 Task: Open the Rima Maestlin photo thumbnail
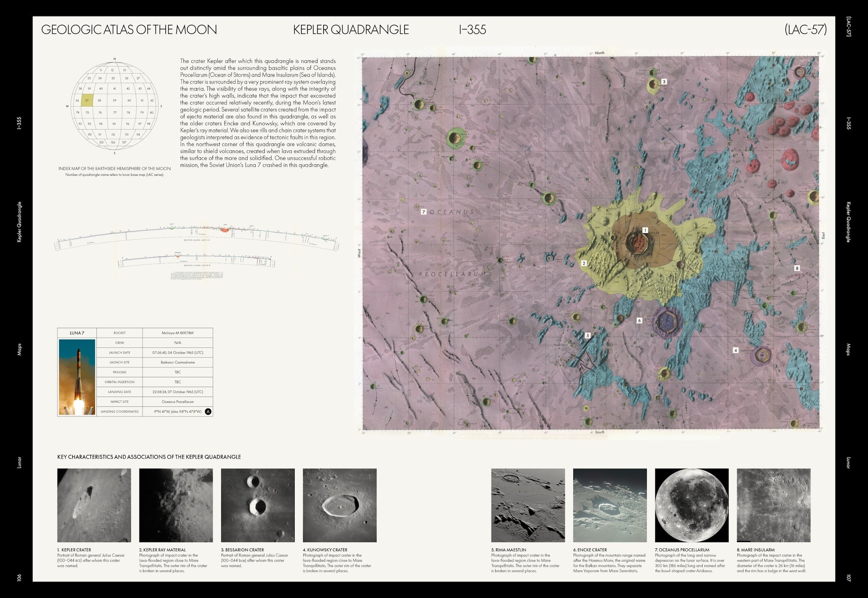[528, 505]
